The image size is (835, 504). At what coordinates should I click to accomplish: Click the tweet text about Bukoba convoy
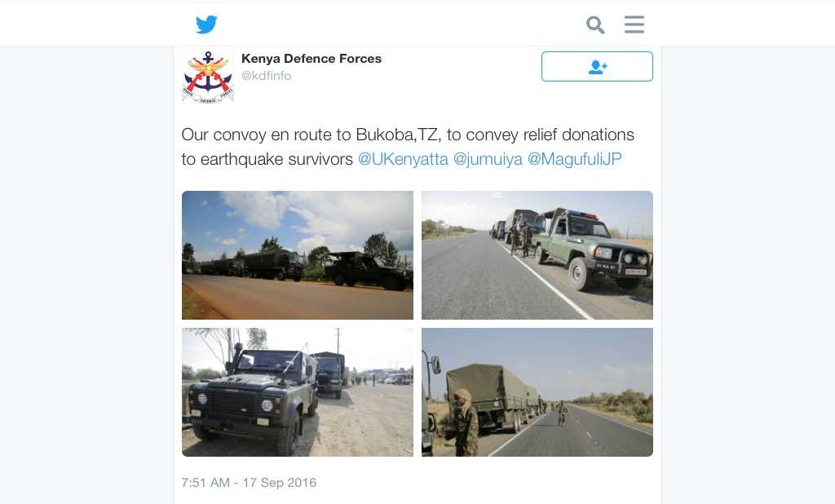408,147
